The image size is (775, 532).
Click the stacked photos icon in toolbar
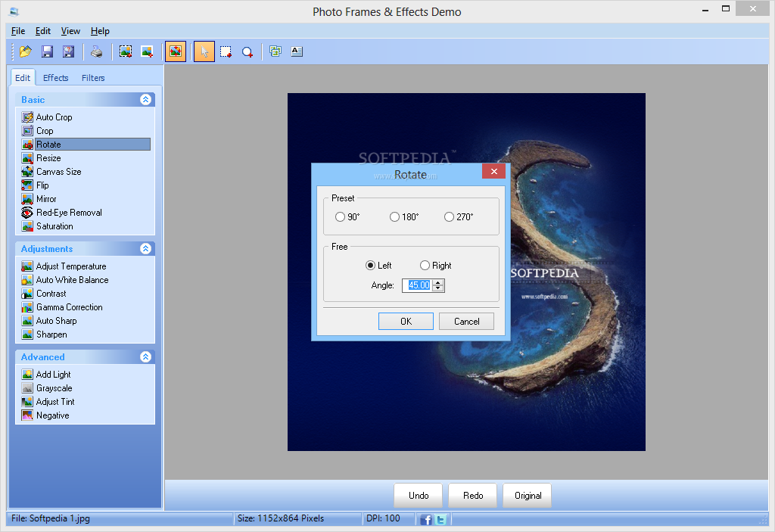coord(275,51)
